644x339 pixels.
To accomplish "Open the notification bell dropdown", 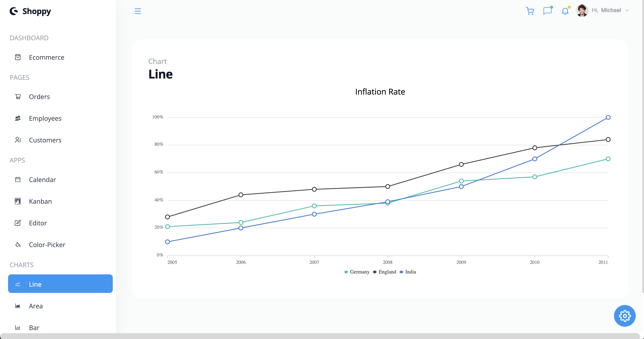I will point(565,11).
